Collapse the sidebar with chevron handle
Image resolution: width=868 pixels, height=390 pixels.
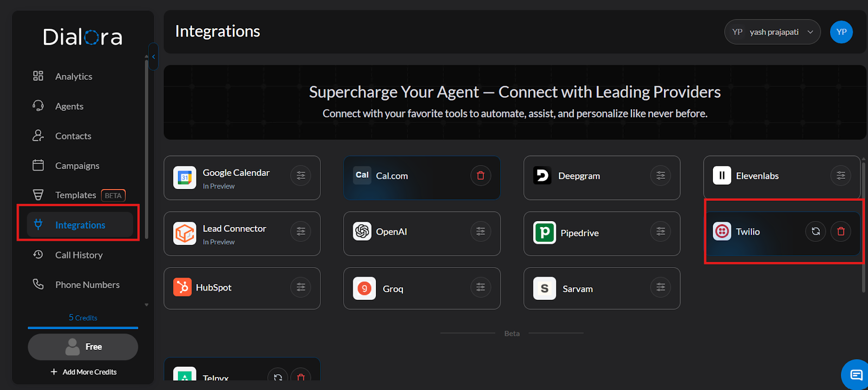(154, 56)
